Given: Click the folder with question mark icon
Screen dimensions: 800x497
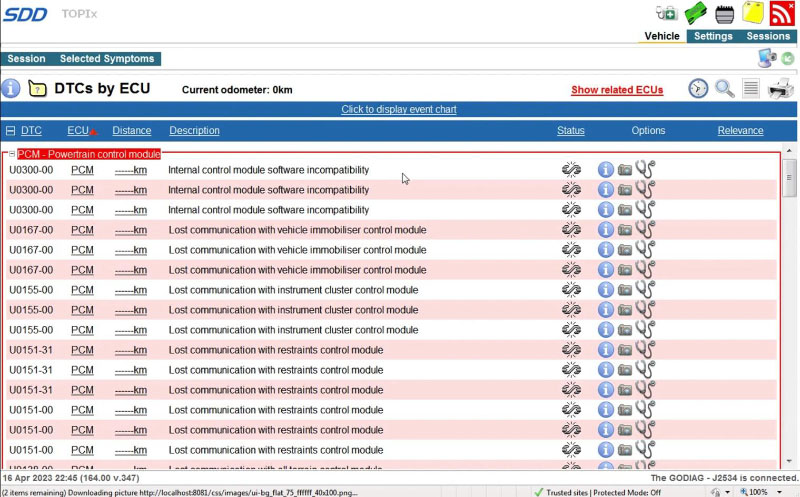Looking at the screenshot, I should (x=37, y=89).
